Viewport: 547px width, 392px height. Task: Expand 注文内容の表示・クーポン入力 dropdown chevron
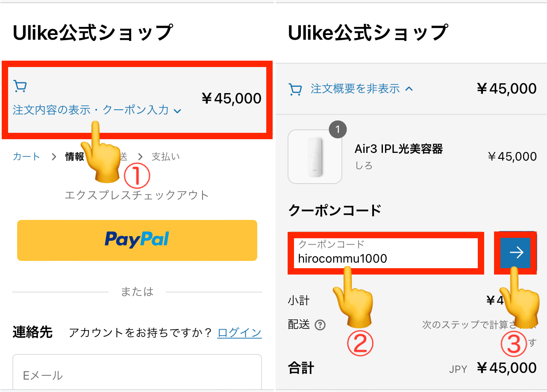178,111
